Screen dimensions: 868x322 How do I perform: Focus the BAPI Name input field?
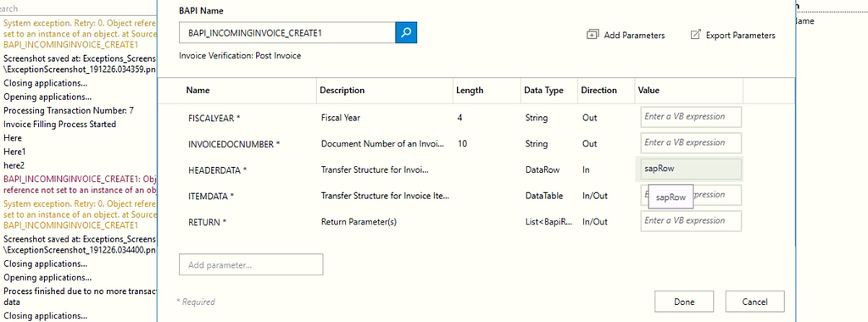coord(287,33)
